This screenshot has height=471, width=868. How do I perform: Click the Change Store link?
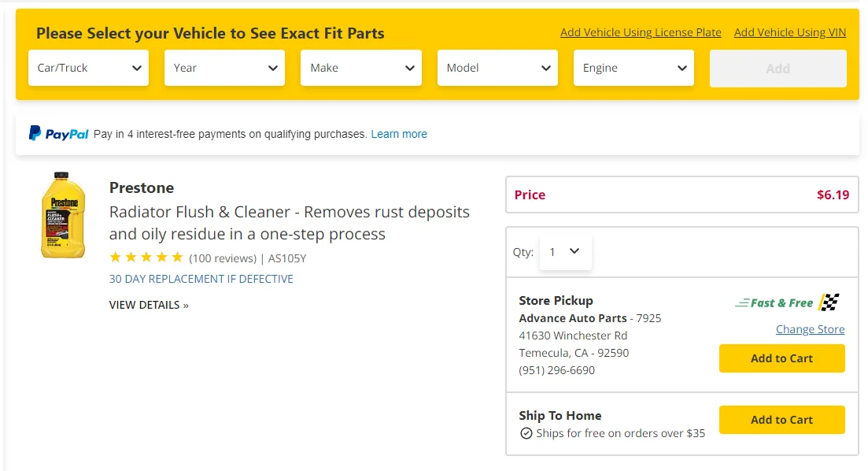pyautogui.click(x=810, y=329)
